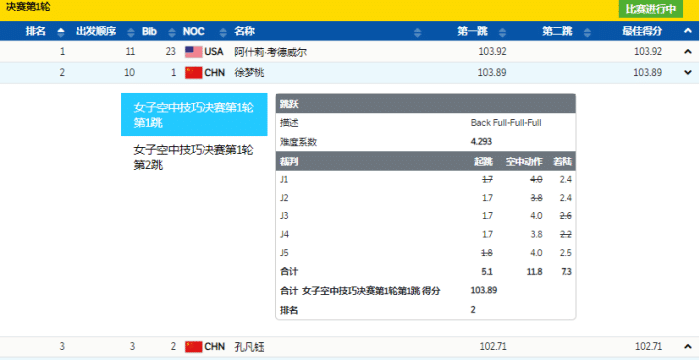Switch to 女子空中技巧决赛第1轮 第2跳 tab
This screenshot has height=360, width=700.
point(194,157)
